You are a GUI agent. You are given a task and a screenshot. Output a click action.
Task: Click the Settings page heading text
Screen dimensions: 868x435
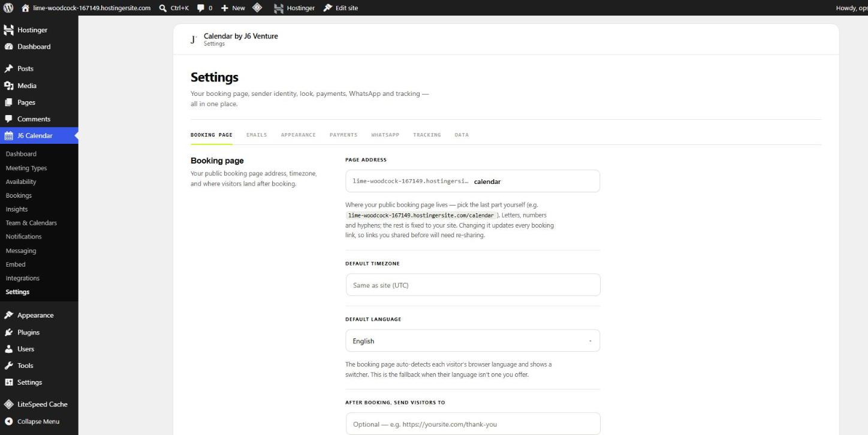click(x=215, y=77)
